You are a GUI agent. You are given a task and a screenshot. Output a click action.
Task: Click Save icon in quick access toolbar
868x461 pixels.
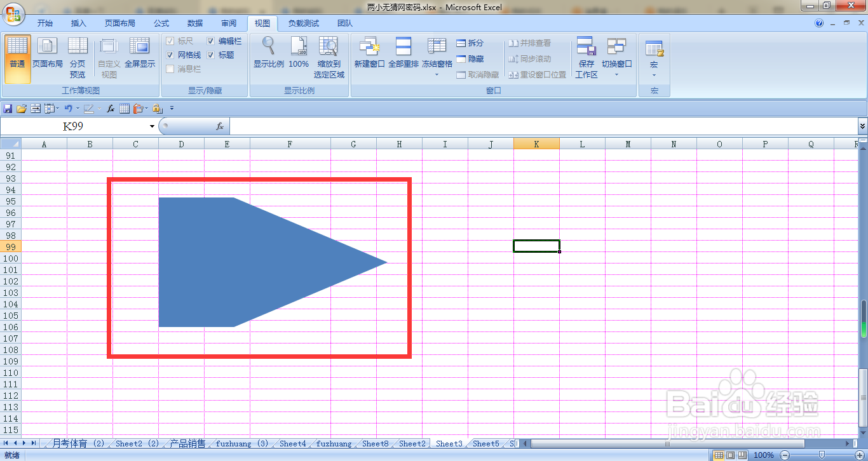pos(8,109)
